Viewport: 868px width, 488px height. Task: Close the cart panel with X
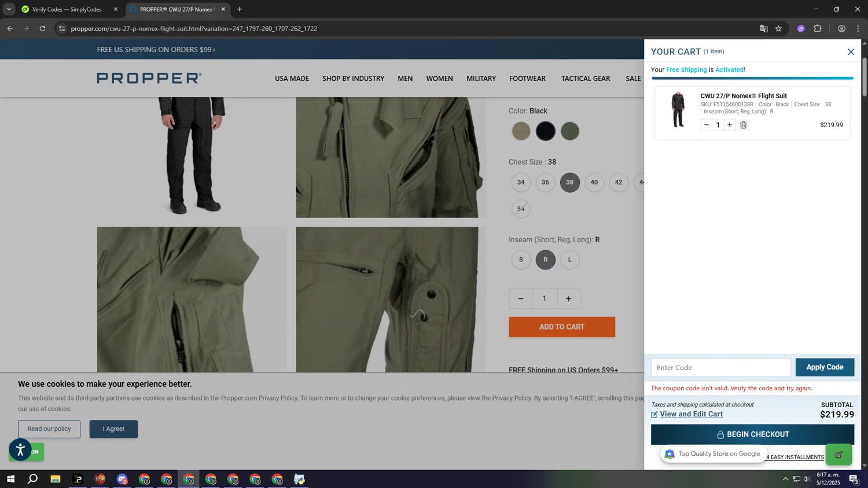point(851,52)
